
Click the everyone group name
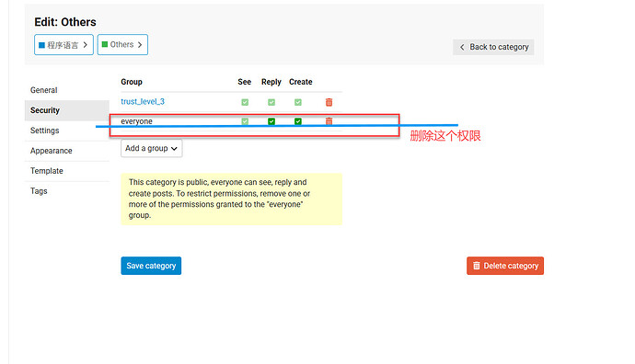tap(136, 121)
